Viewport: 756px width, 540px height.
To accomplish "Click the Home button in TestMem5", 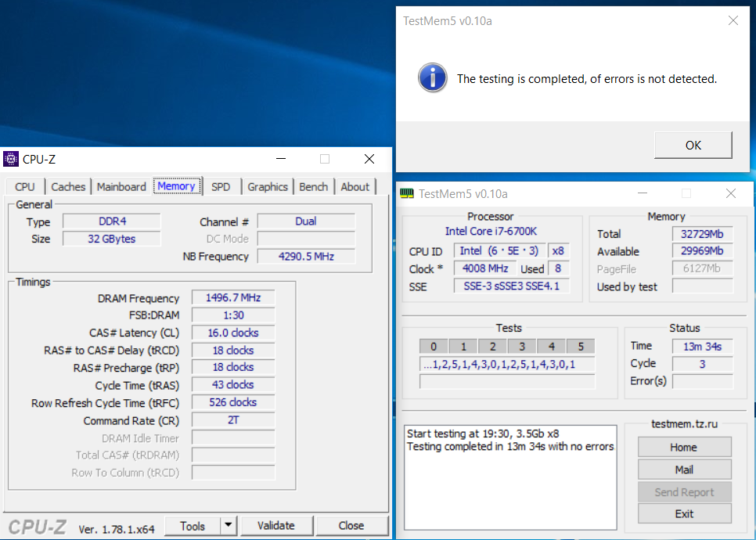I will point(684,447).
